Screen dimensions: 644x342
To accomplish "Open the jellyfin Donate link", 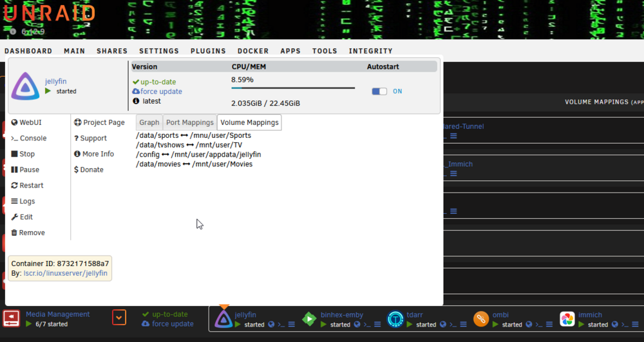I will coord(89,169).
